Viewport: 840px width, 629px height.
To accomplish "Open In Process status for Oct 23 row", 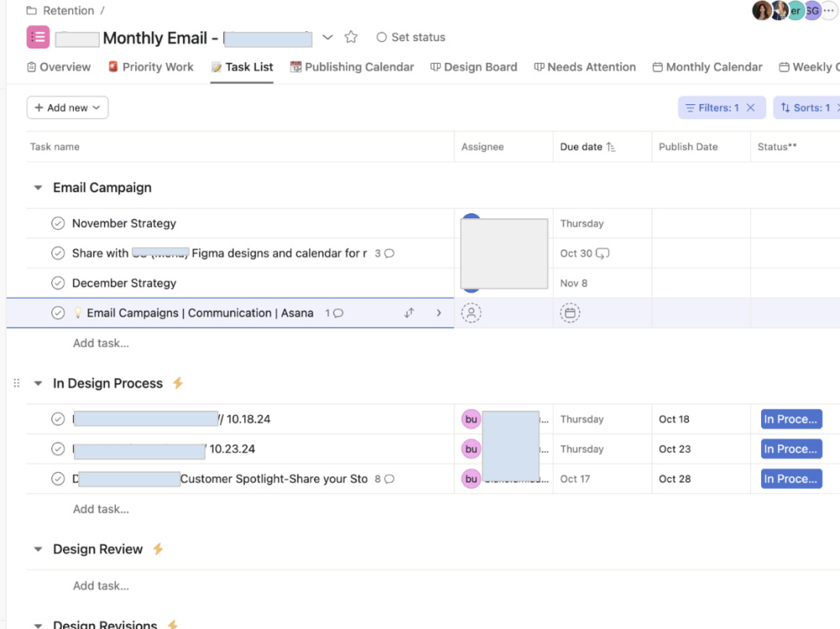I will (x=791, y=449).
